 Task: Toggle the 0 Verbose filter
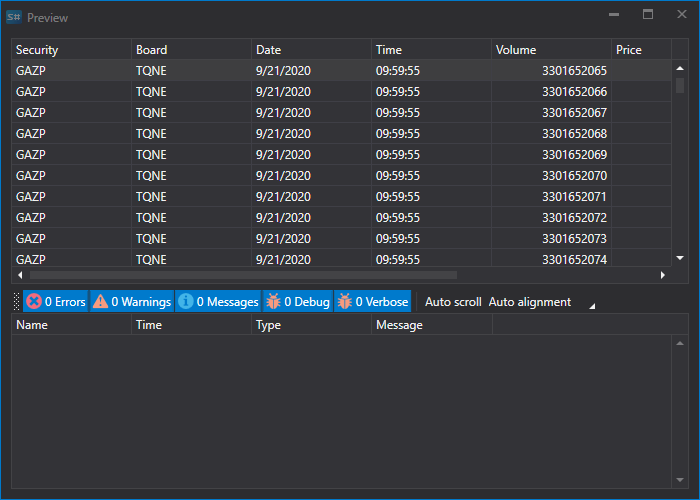[x=373, y=302]
